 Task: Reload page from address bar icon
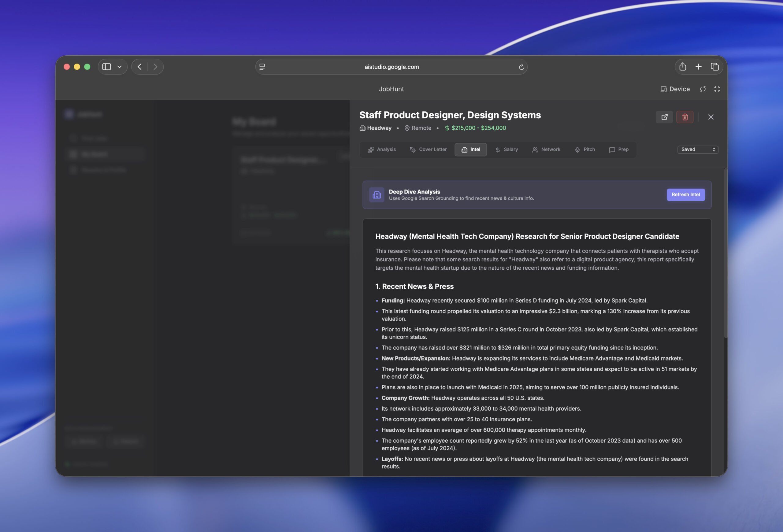[521, 67]
